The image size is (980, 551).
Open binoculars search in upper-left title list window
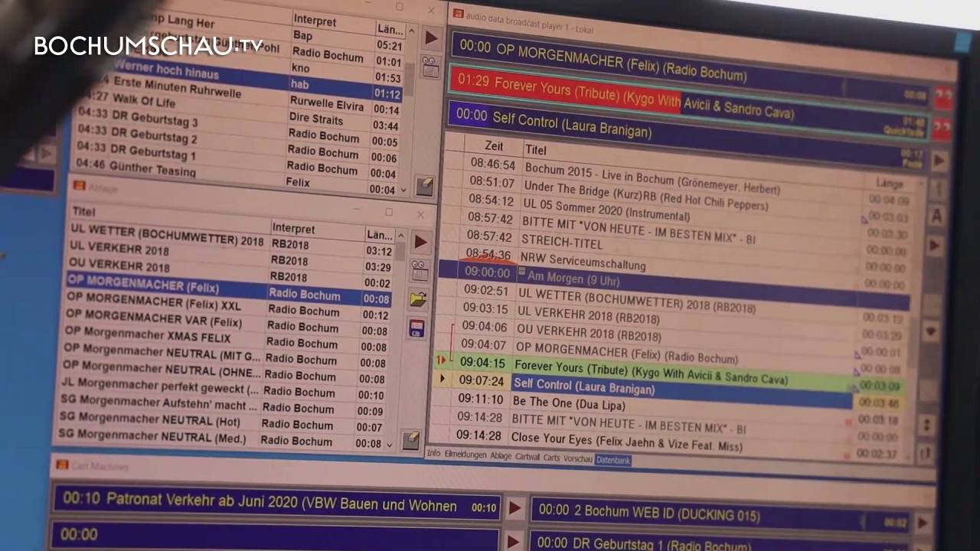click(430, 67)
